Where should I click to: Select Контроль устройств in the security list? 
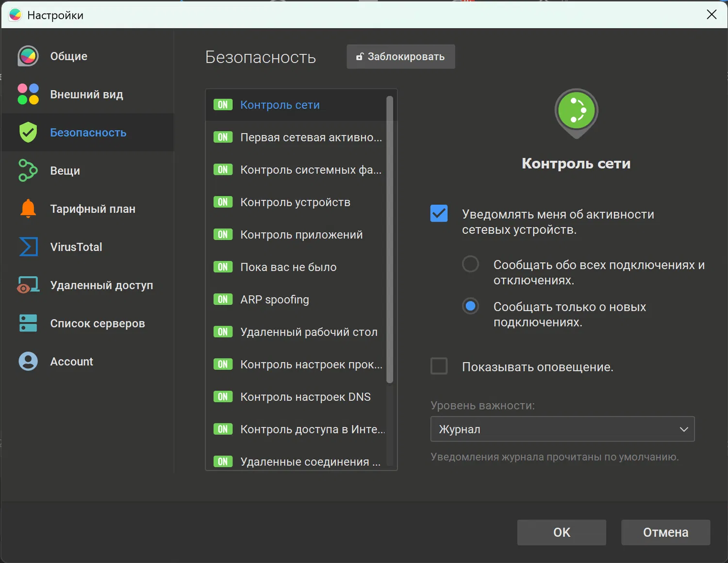click(295, 202)
